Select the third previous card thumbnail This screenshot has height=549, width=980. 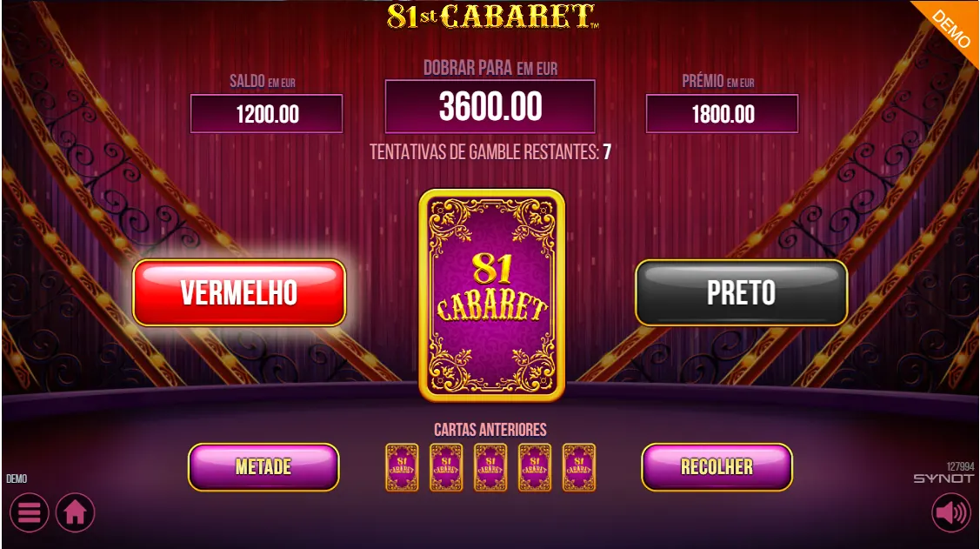[490, 467]
